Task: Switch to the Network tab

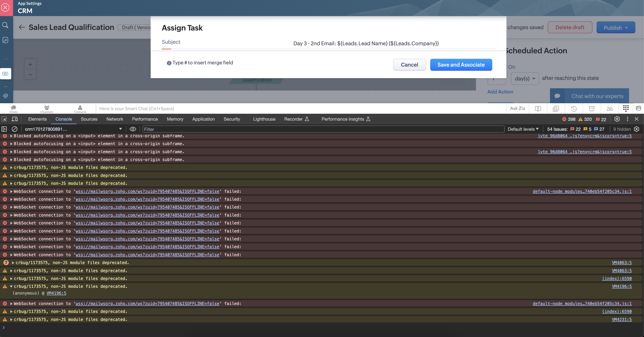Action: tap(115, 119)
